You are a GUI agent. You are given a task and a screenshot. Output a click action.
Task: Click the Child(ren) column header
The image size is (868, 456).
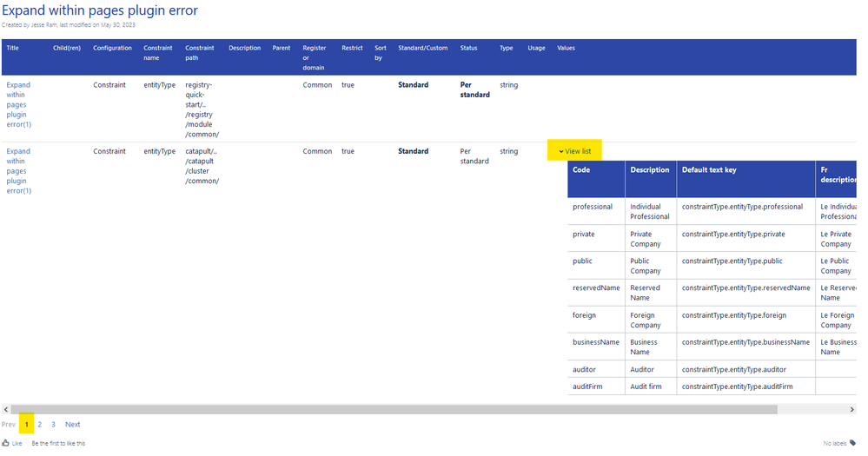click(67, 48)
